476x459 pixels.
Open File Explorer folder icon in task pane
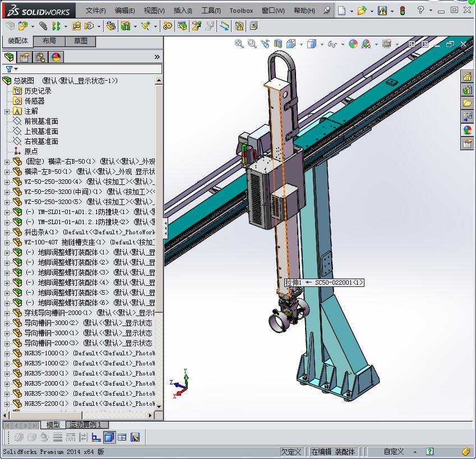pos(467,103)
